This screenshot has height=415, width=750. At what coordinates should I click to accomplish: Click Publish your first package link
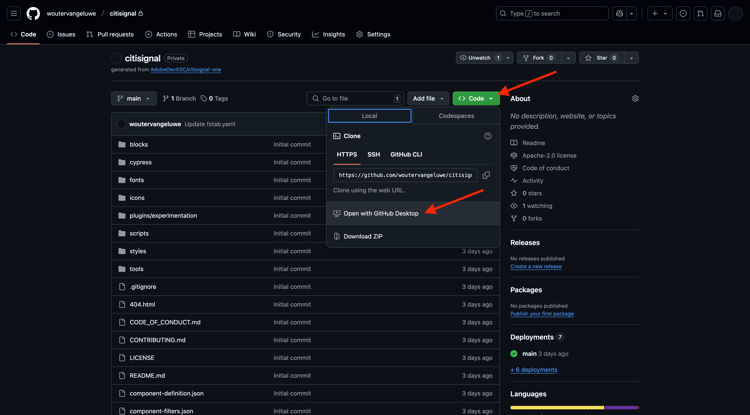(542, 314)
